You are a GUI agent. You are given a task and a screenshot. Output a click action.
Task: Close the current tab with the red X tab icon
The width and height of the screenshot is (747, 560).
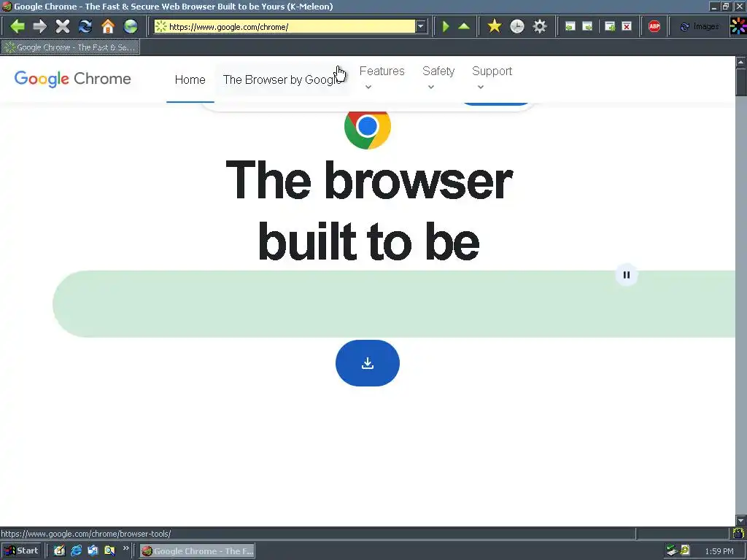pyautogui.click(x=627, y=26)
